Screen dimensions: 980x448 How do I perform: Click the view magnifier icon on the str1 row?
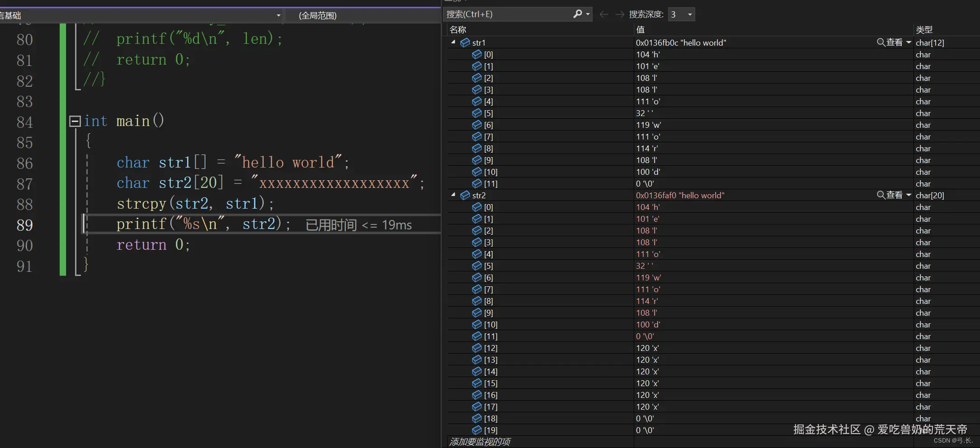(x=881, y=42)
